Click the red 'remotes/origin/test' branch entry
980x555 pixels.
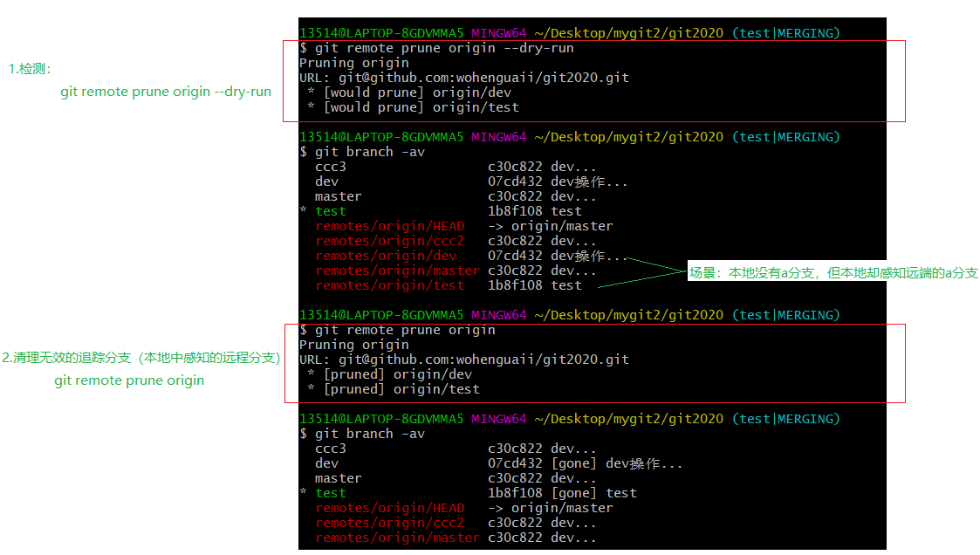coord(389,285)
